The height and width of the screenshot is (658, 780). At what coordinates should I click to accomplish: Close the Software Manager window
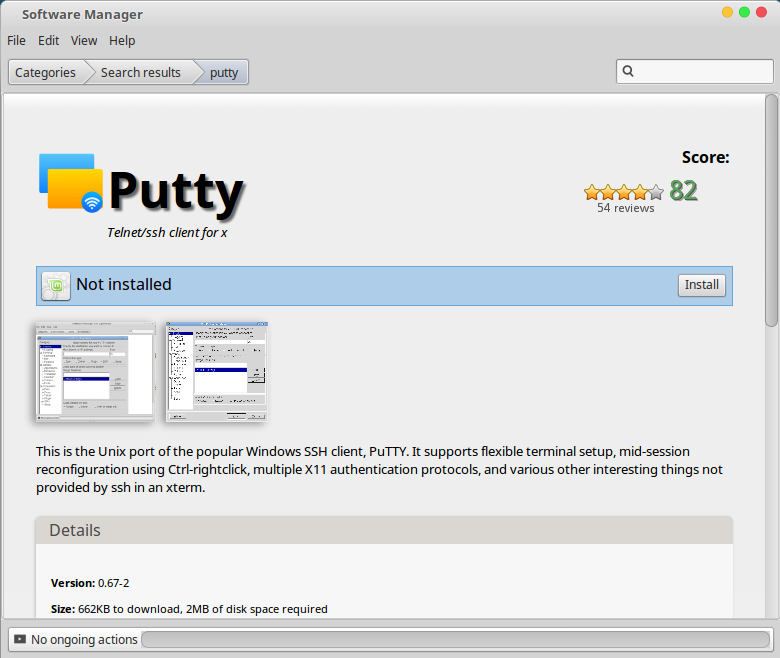(x=761, y=12)
